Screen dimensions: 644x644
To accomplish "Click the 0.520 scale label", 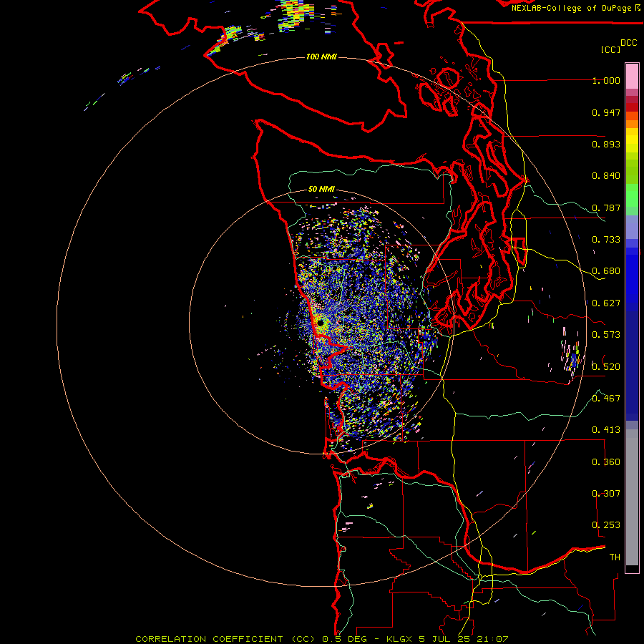I will [x=606, y=366].
